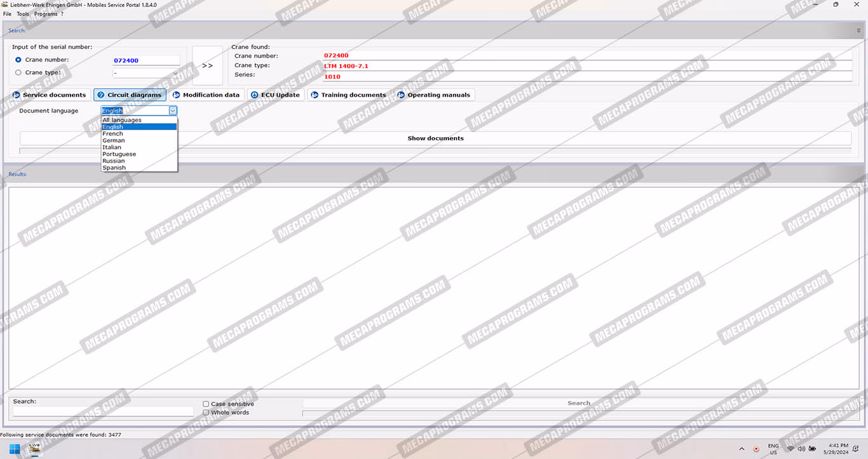Toggle the Document language dropdown arrow

click(x=172, y=110)
